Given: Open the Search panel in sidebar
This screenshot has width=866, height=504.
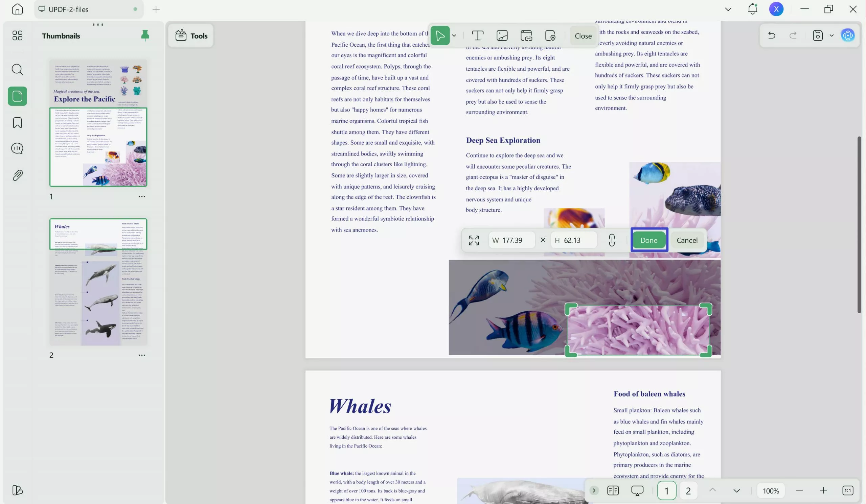Looking at the screenshot, I should (x=17, y=70).
